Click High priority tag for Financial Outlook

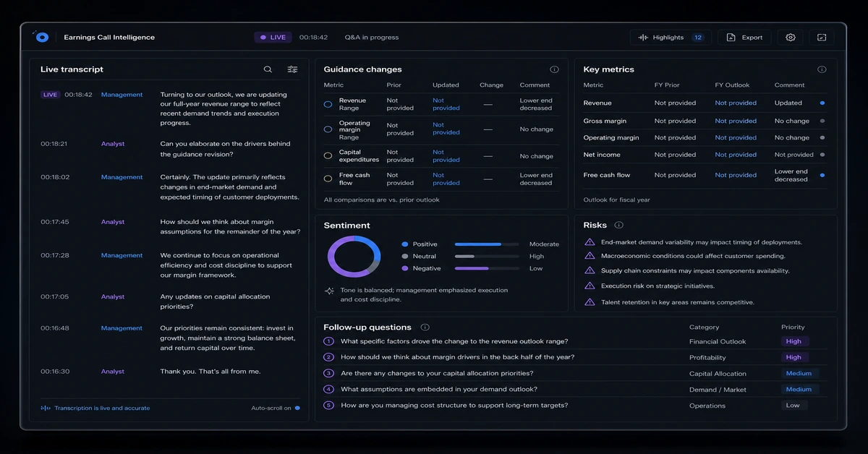(793, 341)
